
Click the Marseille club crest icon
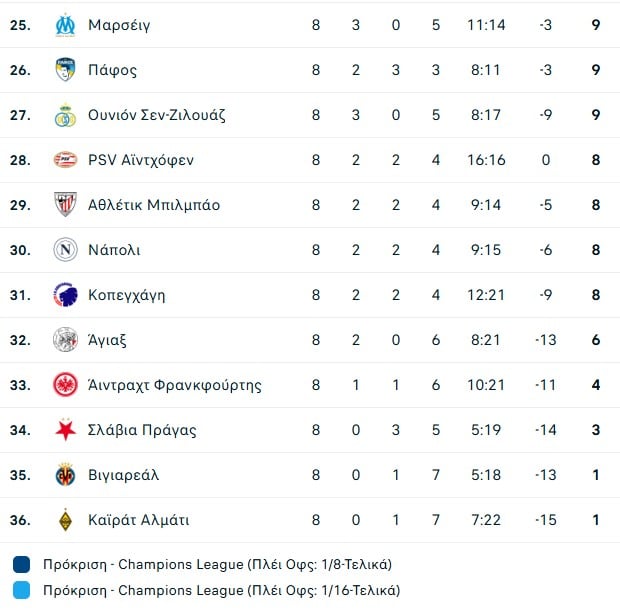(65, 25)
